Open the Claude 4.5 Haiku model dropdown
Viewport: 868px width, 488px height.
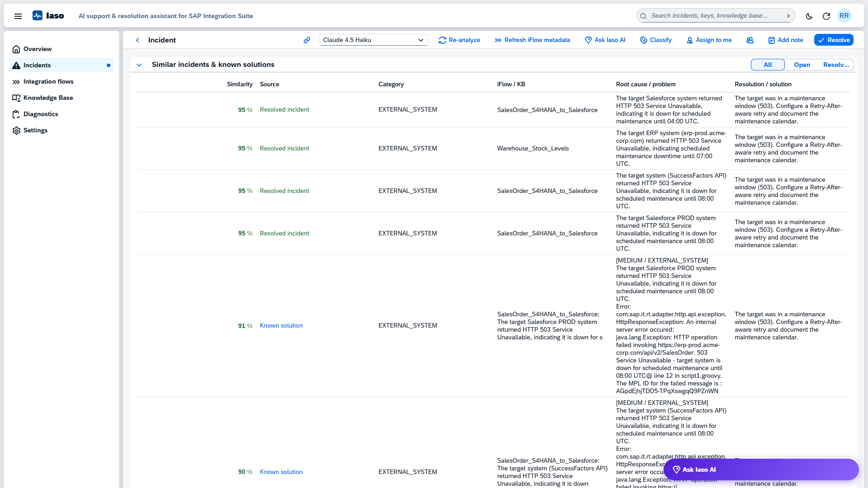click(373, 40)
